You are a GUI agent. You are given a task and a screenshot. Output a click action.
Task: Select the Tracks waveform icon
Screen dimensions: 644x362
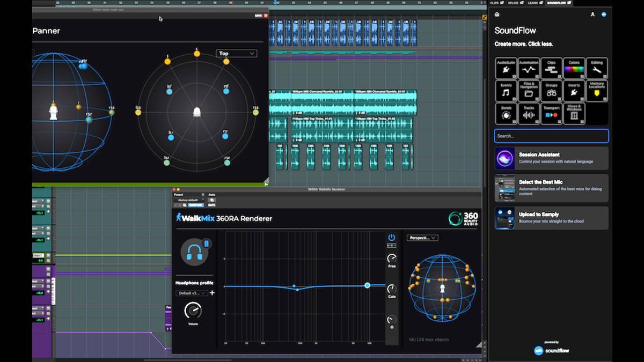point(529,112)
